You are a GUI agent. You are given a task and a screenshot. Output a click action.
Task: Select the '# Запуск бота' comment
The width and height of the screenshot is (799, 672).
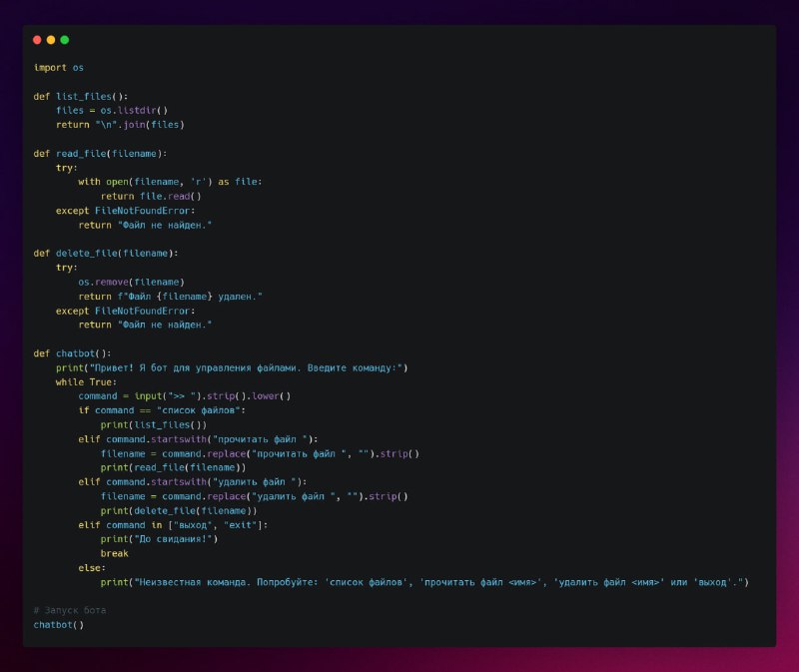pos(69,610)
